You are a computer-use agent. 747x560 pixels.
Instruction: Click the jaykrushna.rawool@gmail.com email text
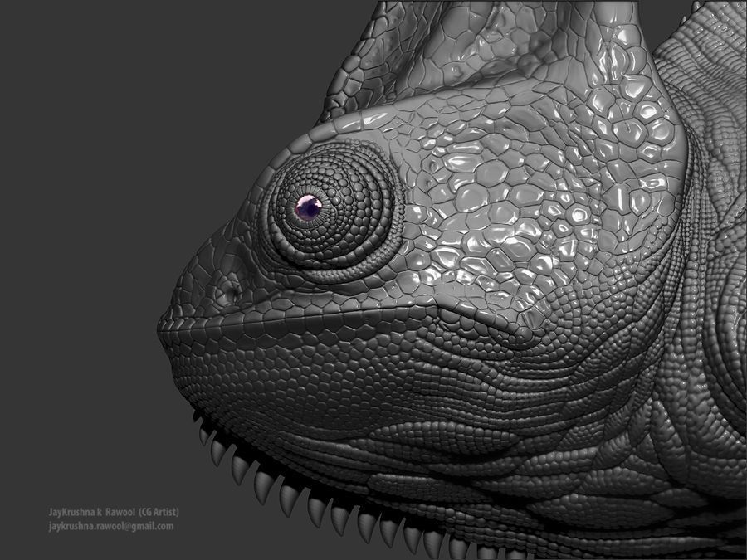(111, 526)
